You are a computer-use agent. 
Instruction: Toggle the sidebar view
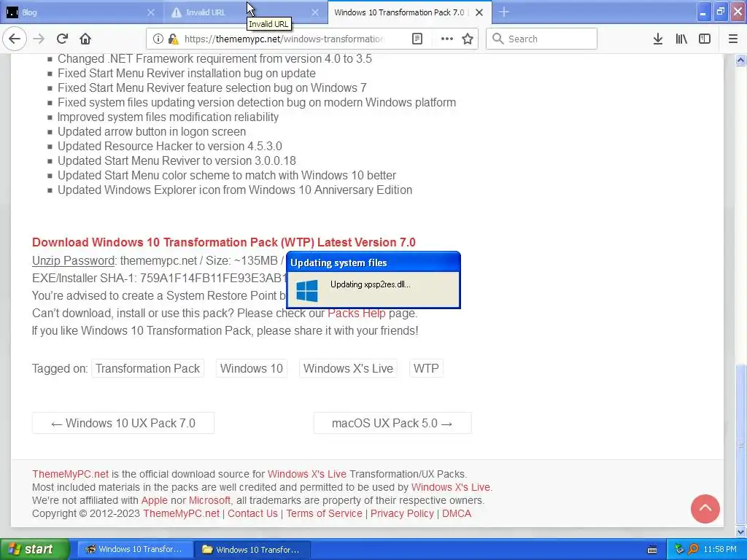pyautogui.click(x=705, y=39)
